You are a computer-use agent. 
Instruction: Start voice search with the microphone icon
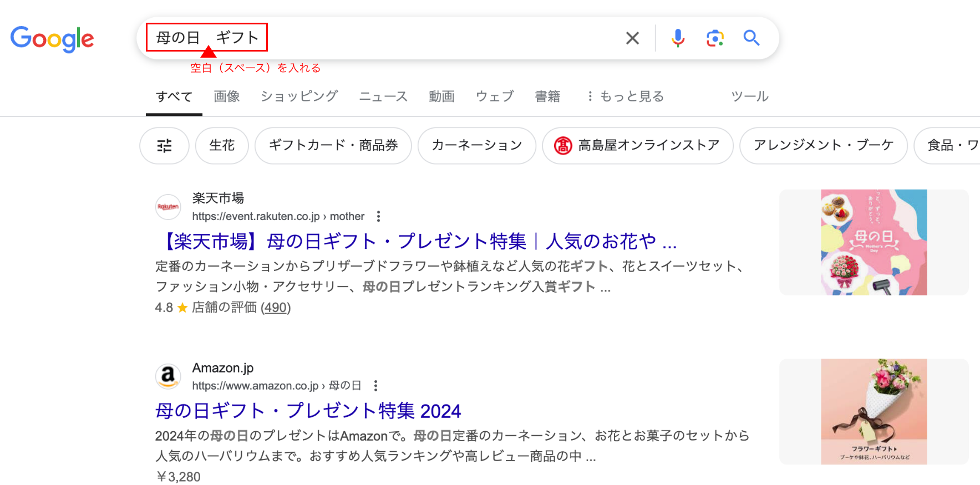[x=678, y=38]
